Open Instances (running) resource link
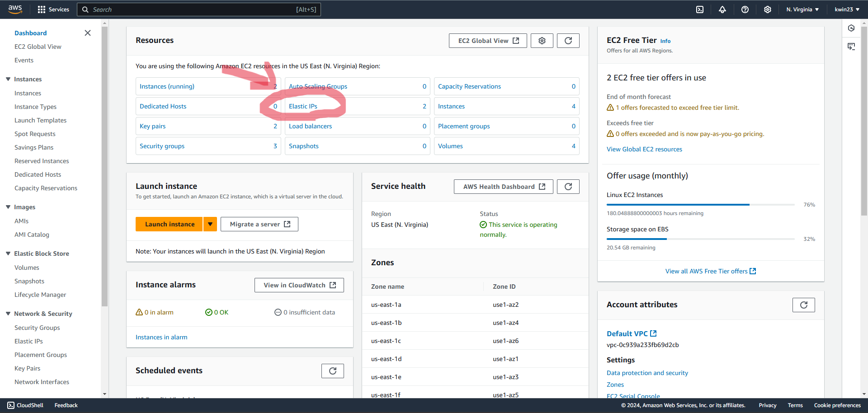868x413 pixels. (x=167, y=86)
